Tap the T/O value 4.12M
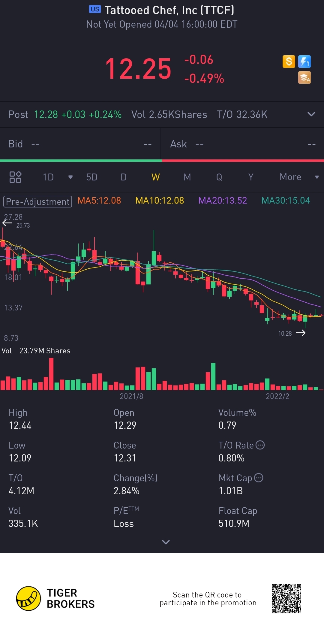 click(21, 491)
